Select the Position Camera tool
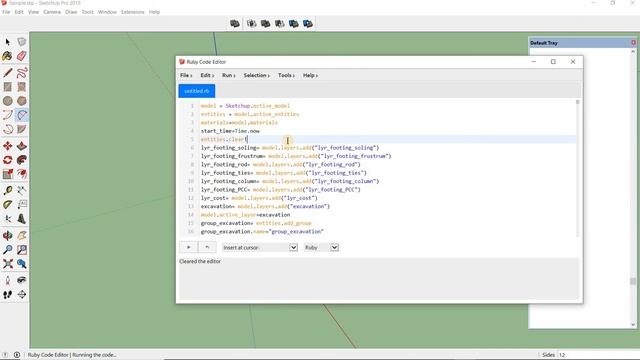 click(x=8, y=280)
